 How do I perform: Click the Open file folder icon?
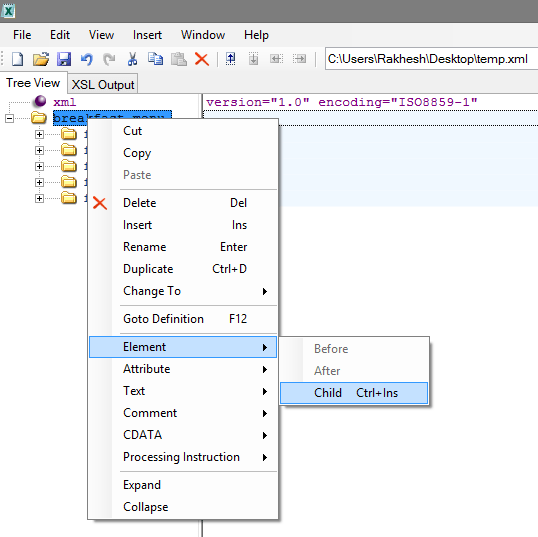pos(41,59)
